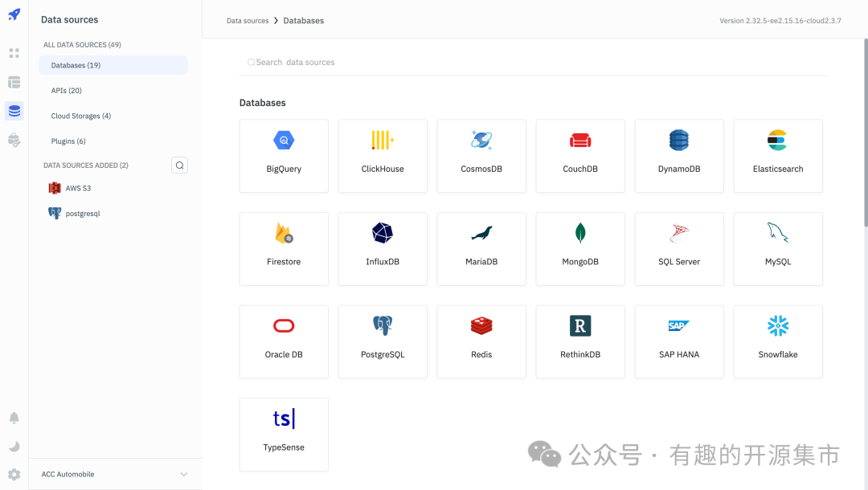Screen dimensions: 868x490
Task: Select the MySQL database card
Action: 778,249
